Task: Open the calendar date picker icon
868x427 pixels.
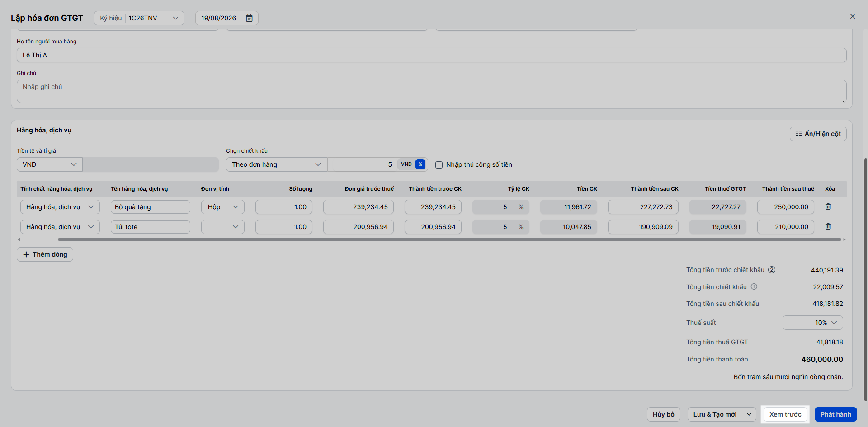Action: 249,18
